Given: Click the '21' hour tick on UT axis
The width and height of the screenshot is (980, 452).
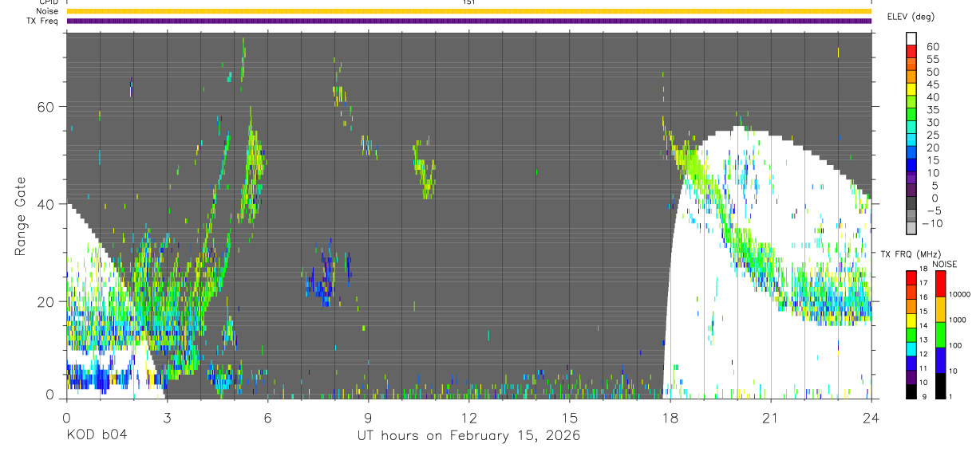Looking at the screenshot, I should click(x=771, y=417).
